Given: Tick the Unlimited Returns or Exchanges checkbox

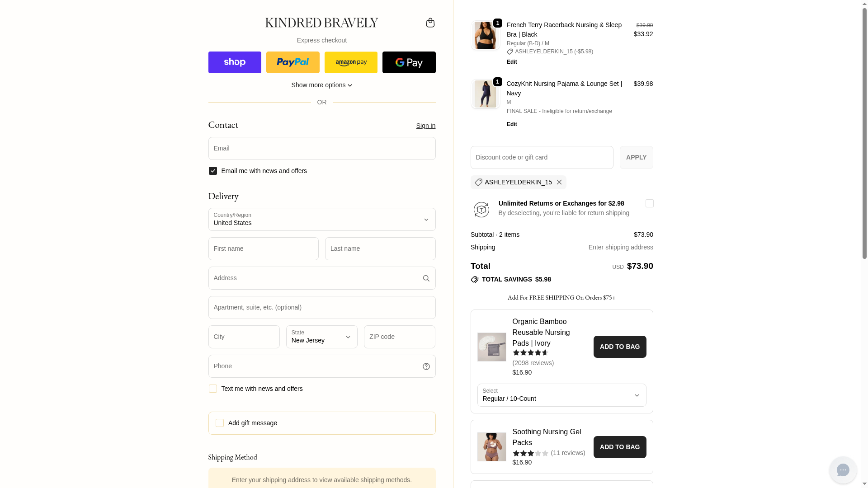Looking at the screenshot, I should [x=649, y=203].
